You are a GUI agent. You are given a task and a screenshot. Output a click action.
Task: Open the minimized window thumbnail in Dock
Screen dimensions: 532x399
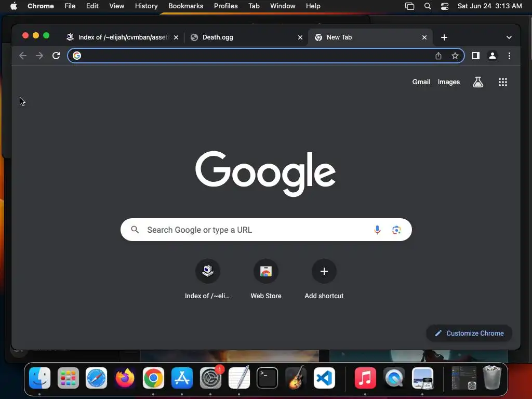[x=464, y=378]
